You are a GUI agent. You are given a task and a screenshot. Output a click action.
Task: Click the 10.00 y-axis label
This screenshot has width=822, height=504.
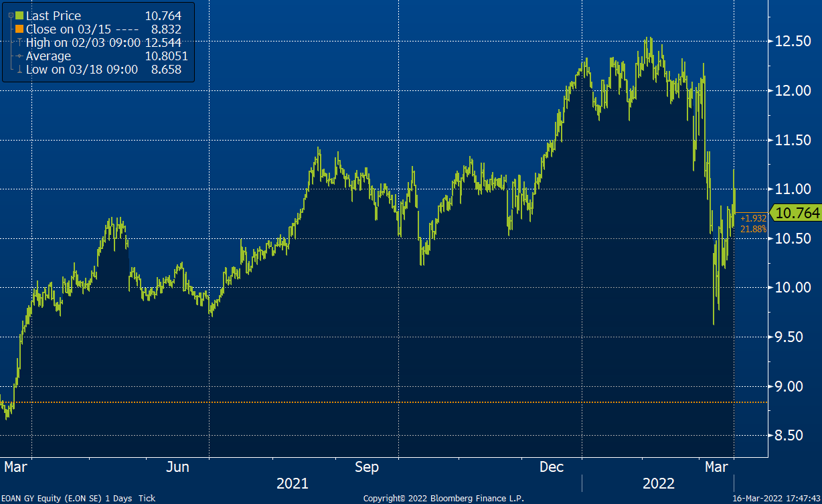pyautogui.click(x=793, y=287)
